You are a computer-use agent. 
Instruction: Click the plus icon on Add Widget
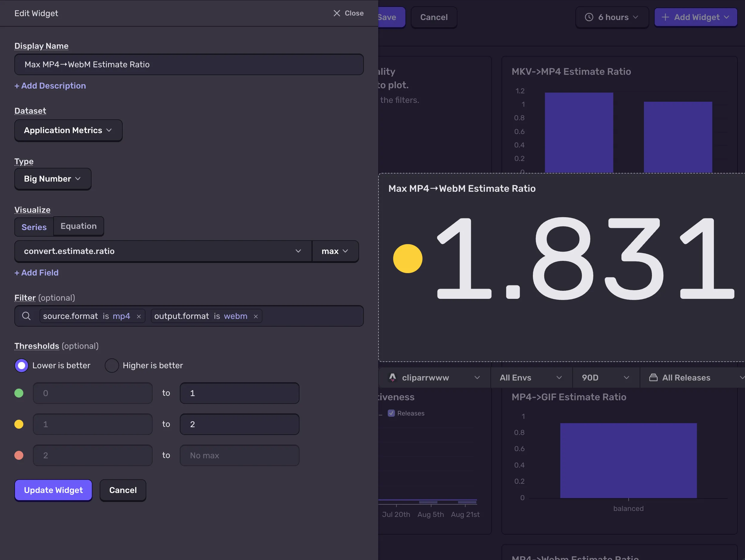click(665, 17)
